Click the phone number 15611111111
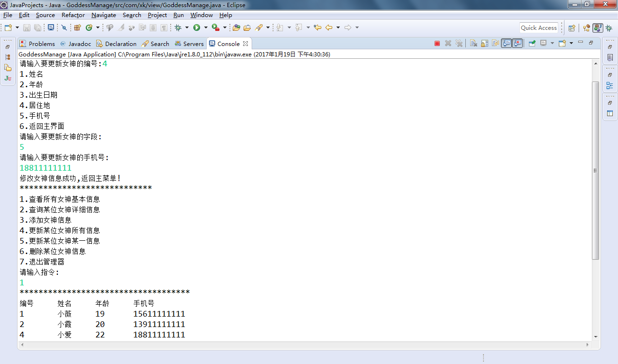The image size is (618, 364). pos(159,314)
